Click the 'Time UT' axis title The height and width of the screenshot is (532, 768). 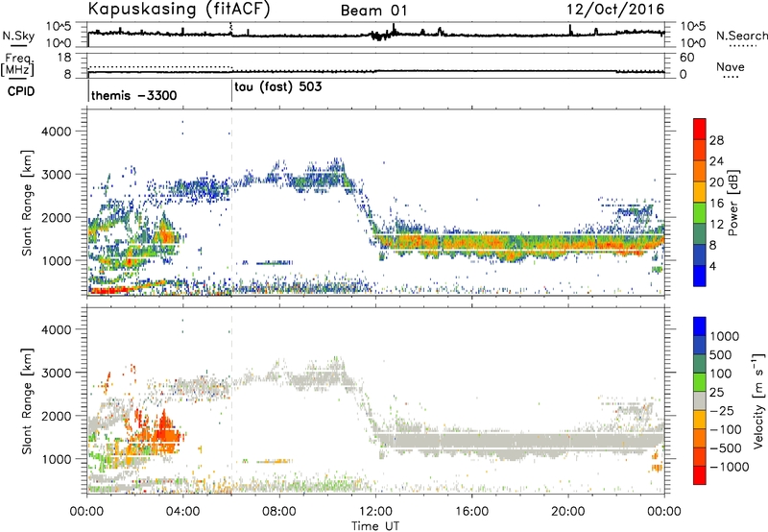(x=375, y=526)
